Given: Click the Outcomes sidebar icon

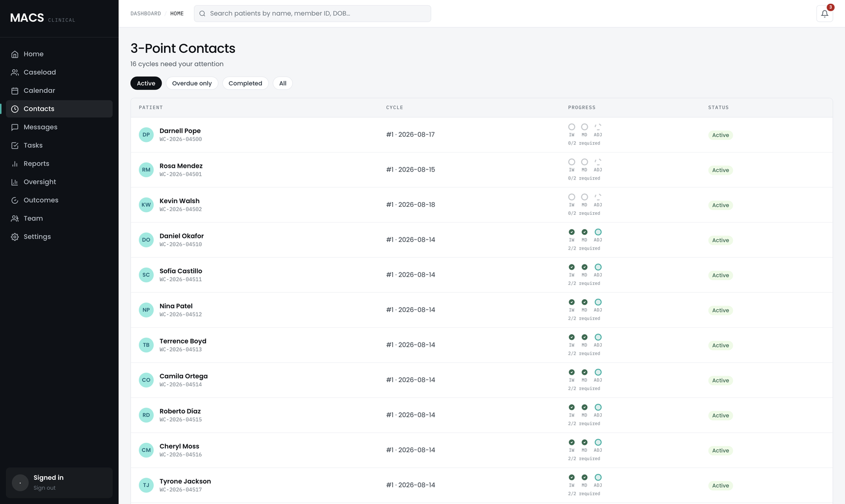Looking at the screenshot, I should point(15,201).
